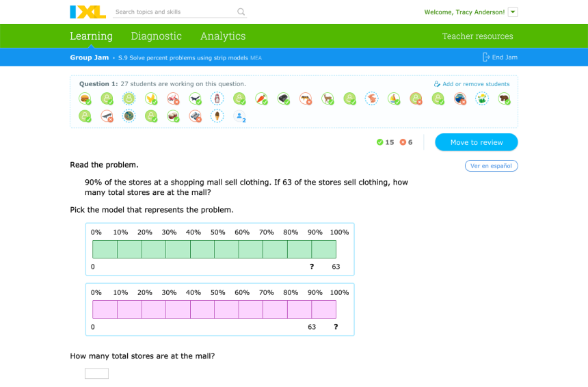This screenshot has width=588, height=387.
Task: Click the Question 1 label
Action: (98, 84)
